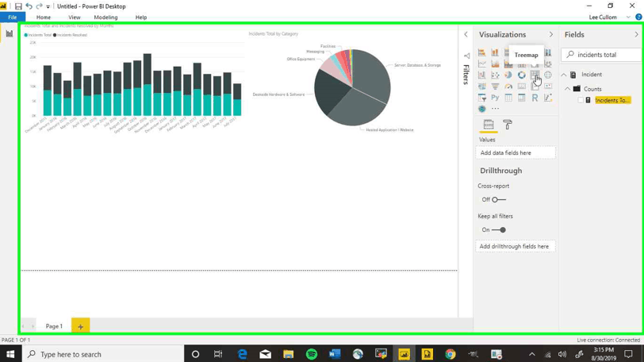Expand the Filters pane chevron
This screenshot has height=362, width=644.
coord(466,34)
